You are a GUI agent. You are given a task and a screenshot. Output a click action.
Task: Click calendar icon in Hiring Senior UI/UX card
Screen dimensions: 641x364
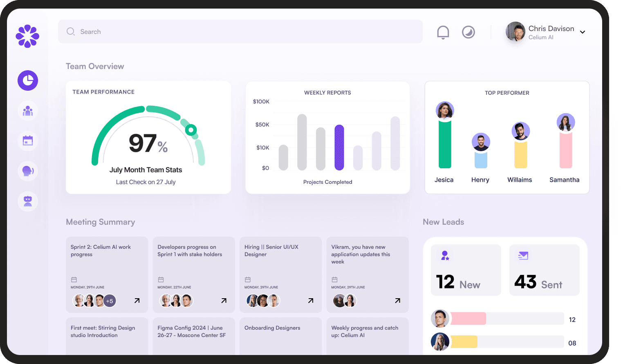pos(248,279)
